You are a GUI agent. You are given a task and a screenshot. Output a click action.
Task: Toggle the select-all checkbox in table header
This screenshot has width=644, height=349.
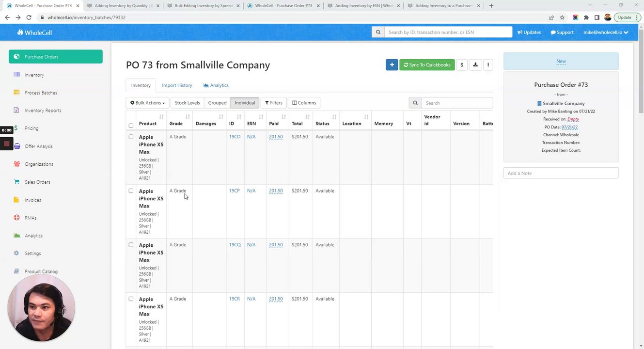click(x=131, y=126)
